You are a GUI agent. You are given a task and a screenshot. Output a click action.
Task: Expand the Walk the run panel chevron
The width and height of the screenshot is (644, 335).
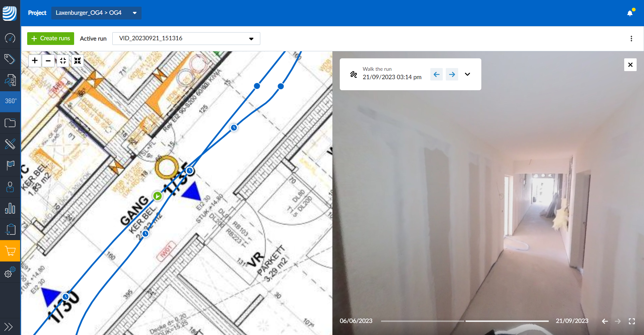(467, 74)
